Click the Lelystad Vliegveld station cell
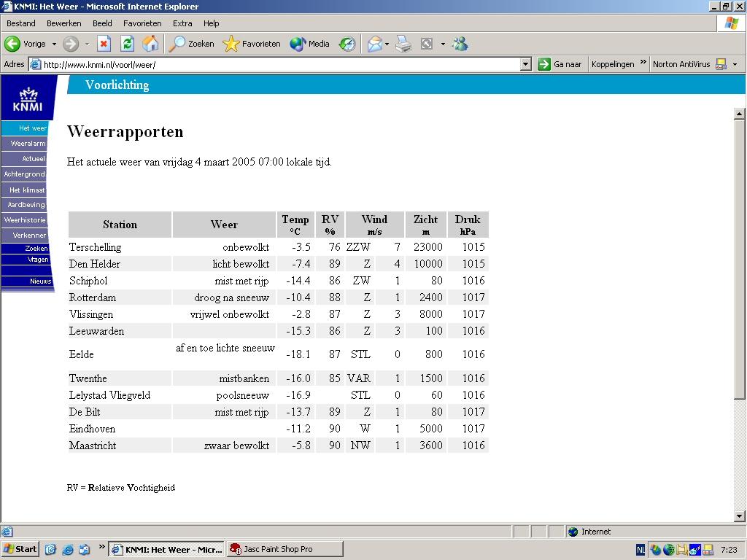 [x=120, y=395]
